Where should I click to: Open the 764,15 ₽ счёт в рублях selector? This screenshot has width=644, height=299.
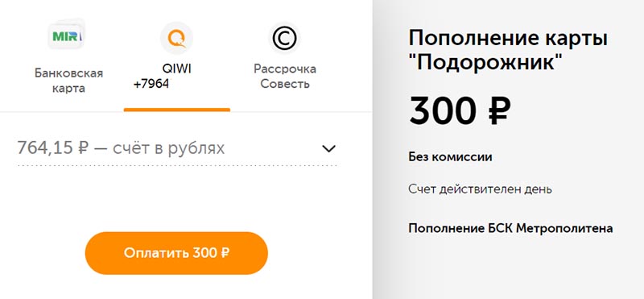tap(177, 148)
